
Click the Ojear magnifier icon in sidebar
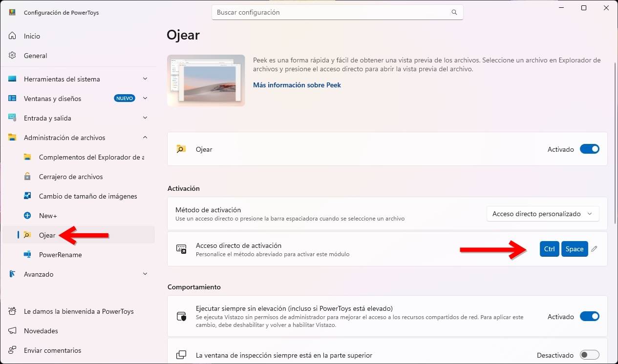28,235
